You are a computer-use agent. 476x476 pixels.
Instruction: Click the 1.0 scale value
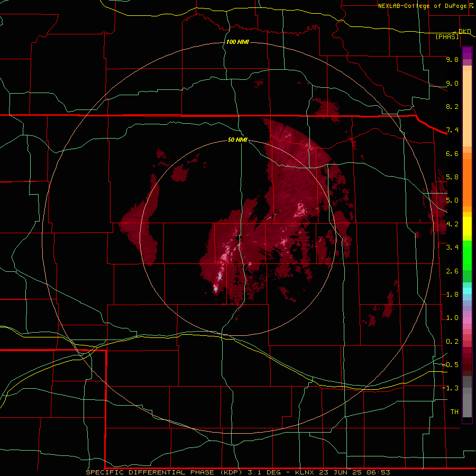point(452,318)
